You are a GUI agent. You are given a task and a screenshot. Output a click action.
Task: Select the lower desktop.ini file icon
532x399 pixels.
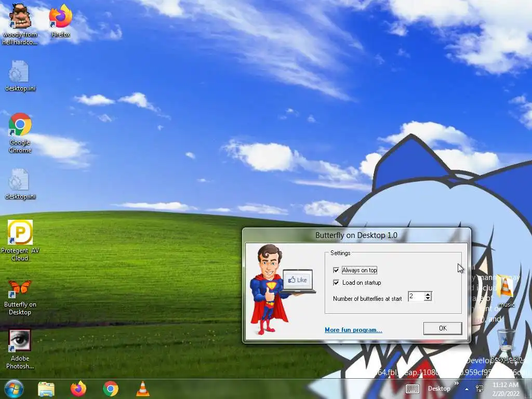pyautogui.click(x=20, y=184)
